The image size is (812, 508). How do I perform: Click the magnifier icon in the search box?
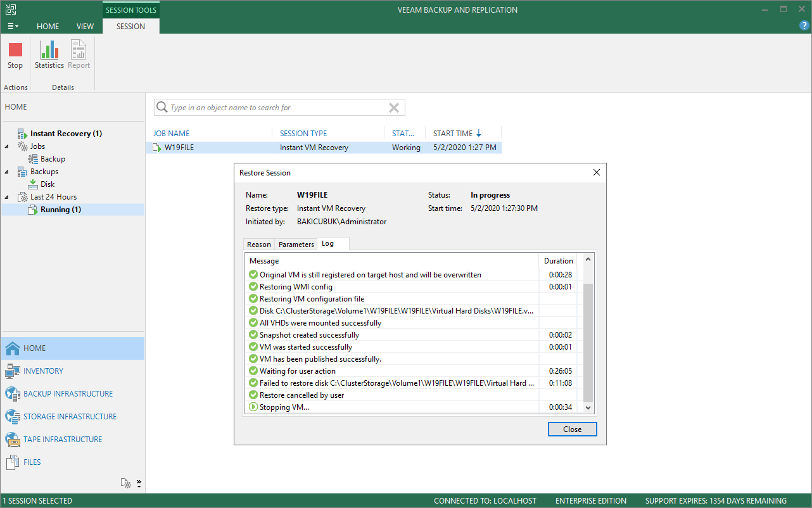pyautogui.click(x=162, y=108)
